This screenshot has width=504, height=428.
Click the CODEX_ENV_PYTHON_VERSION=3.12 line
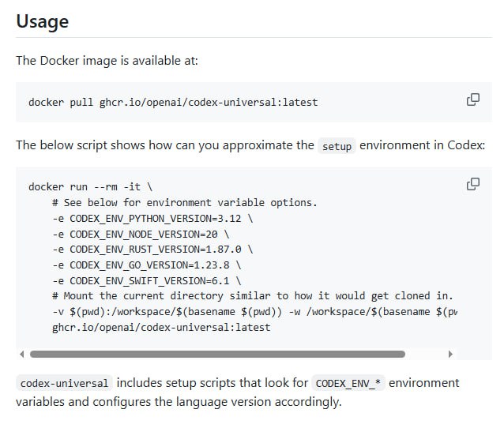(152, 219)
